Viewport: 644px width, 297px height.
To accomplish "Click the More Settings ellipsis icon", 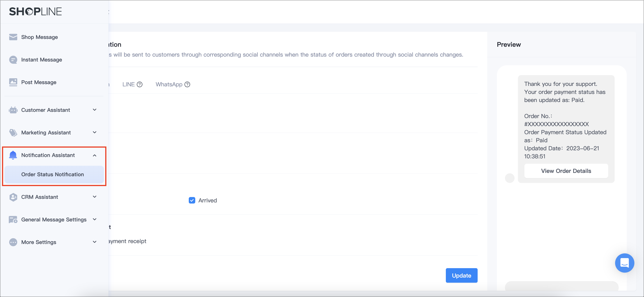I will tap(13, 242).
